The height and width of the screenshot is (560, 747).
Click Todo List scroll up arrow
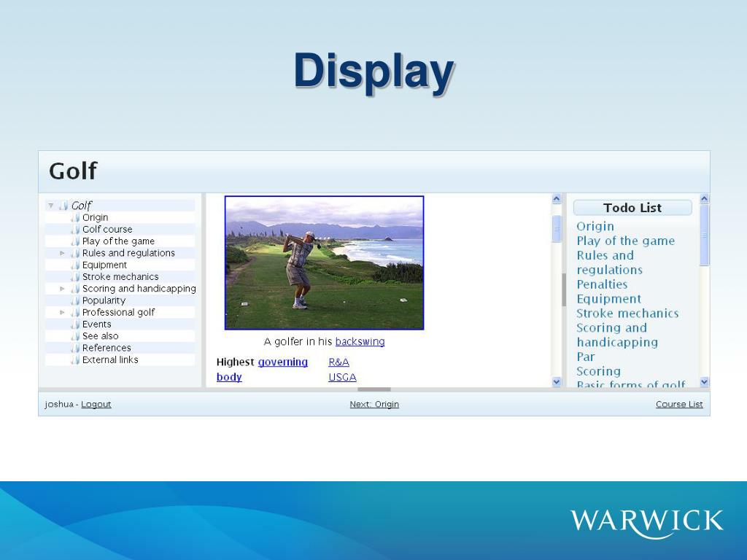click(705, 199)
